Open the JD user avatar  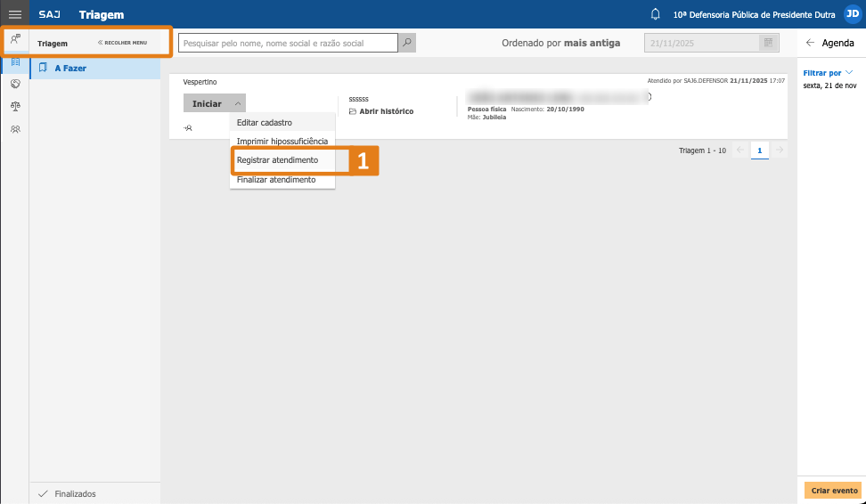tap(852, 14)
